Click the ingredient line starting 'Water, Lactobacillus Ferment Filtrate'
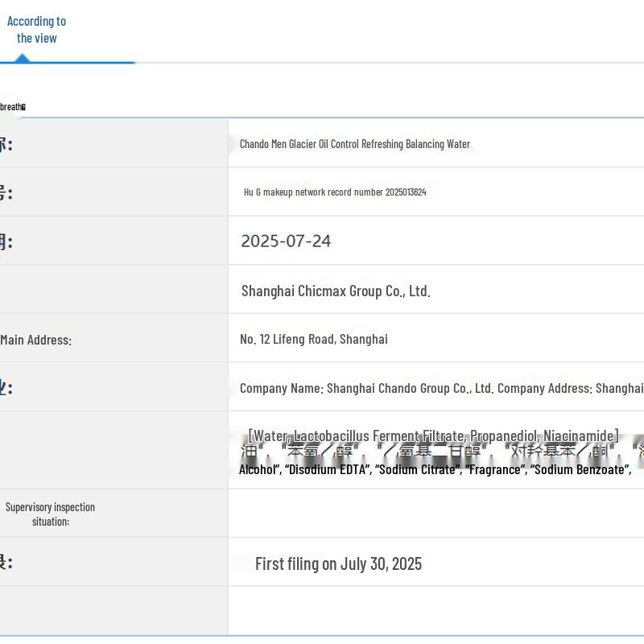This screenshot has width=644, height=644. pos(433,436)
